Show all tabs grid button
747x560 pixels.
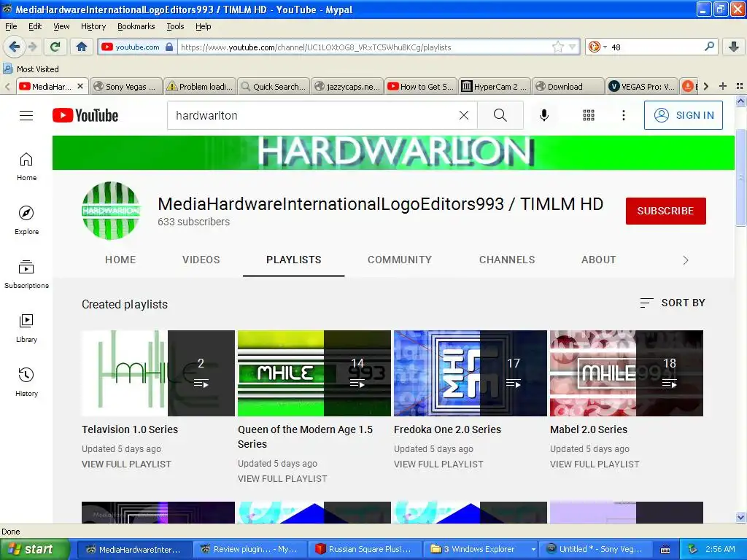(x=740, y=86)
